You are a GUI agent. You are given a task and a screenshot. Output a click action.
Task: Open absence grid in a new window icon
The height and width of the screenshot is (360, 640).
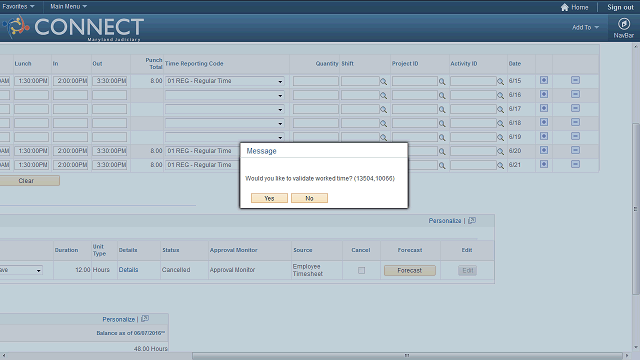click(472, 220)
